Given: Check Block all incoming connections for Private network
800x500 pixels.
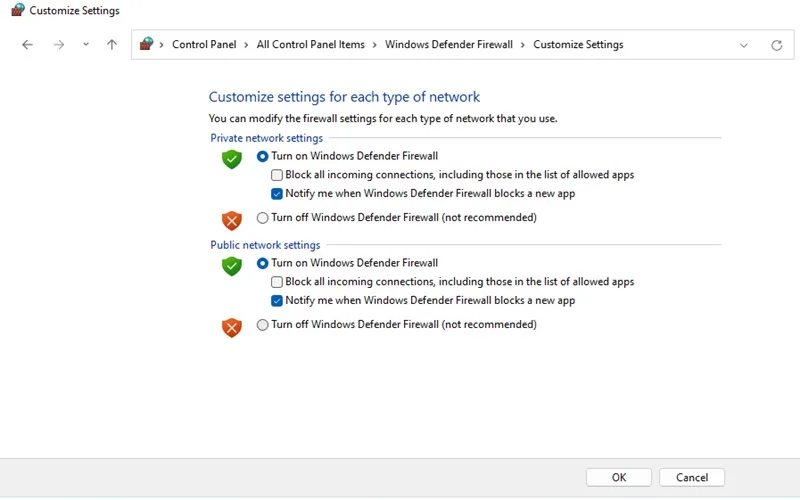Looking at the screenshot, I should (x=277, y=175).
